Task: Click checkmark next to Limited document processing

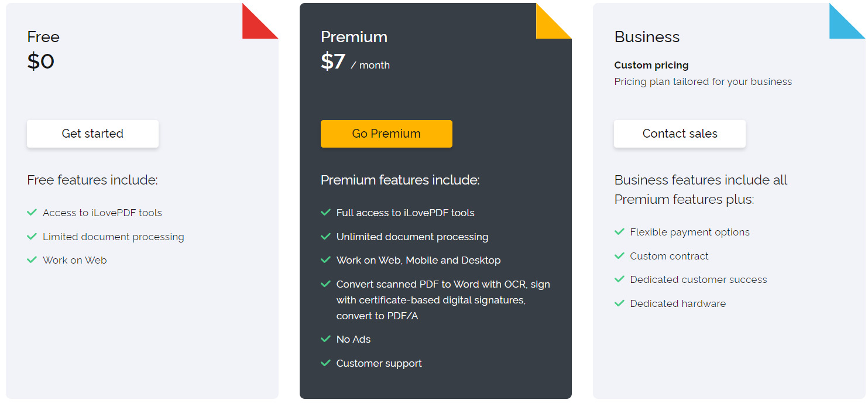Action: tap(32, 237)
